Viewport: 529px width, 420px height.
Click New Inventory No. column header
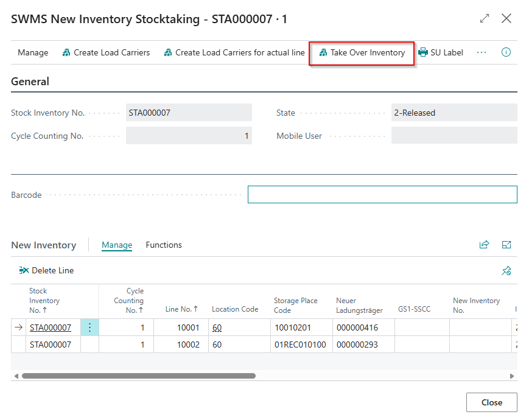477,306
